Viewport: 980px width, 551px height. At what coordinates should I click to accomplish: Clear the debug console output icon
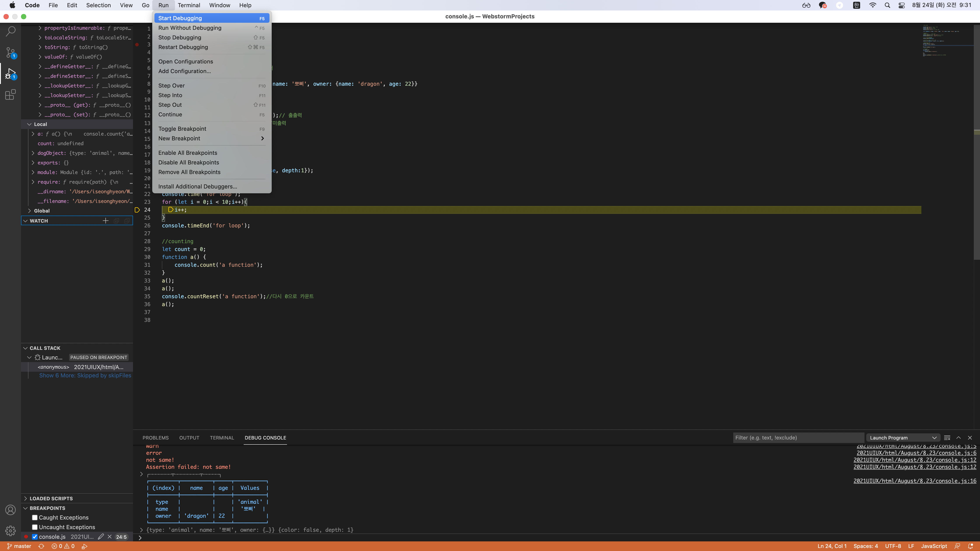coord(947,438)
